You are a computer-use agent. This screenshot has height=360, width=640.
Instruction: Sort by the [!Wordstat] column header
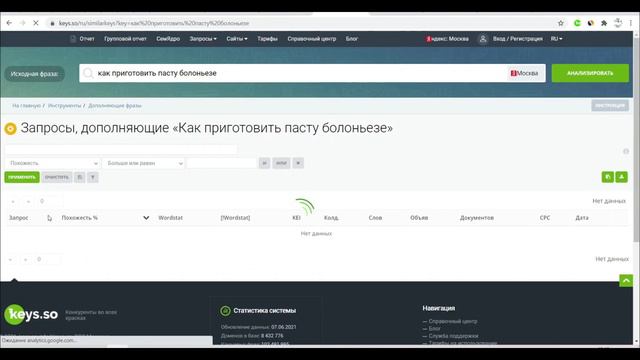(x=236, y=218)
